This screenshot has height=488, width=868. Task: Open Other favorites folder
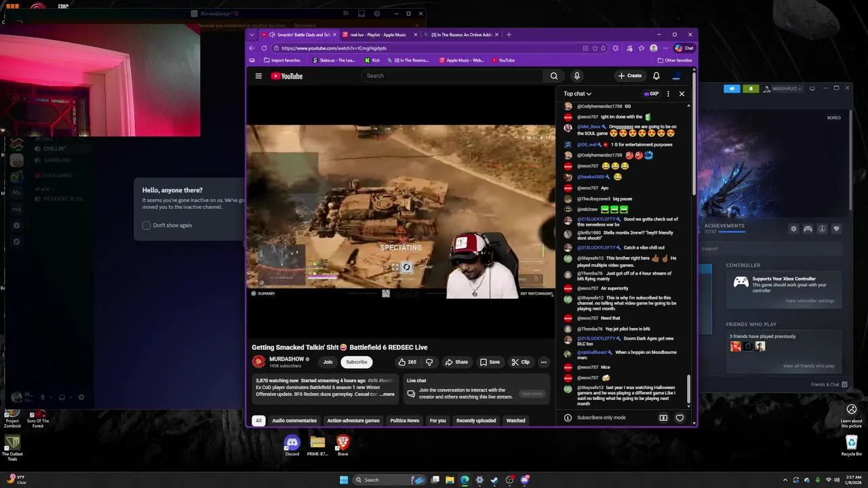coord(675,60)
